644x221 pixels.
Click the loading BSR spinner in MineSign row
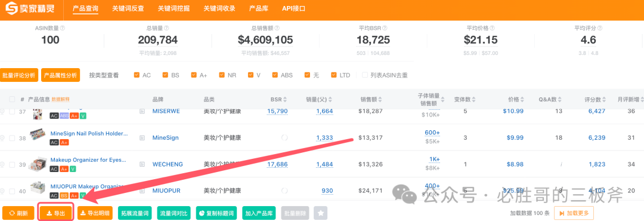pyautogui.click(x=284, y=137)
